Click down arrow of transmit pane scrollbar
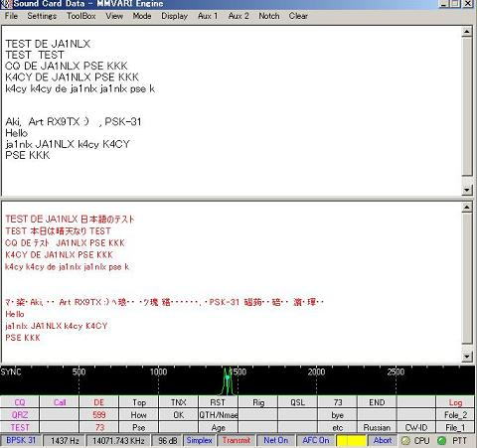The height and width of the screenshot is (448, 477). tap(467, 357)
